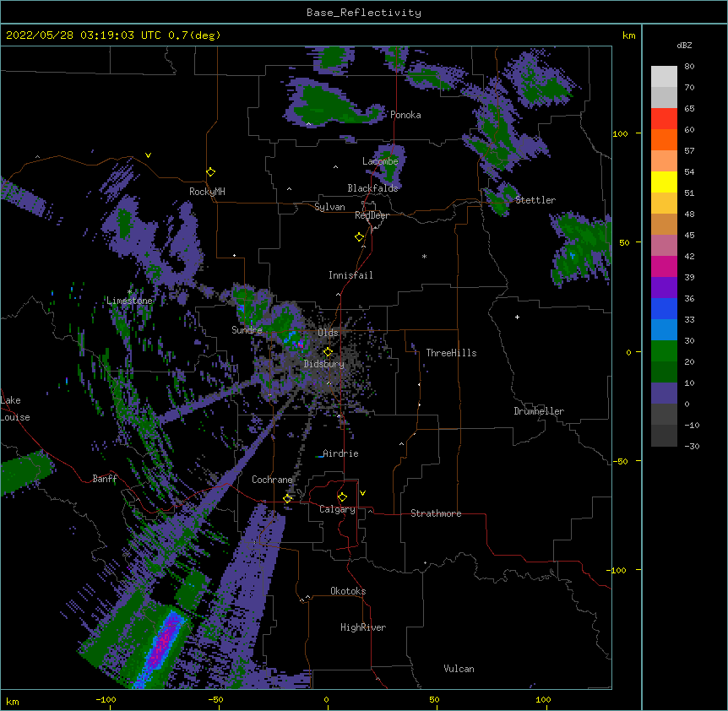Click the yellow V marker near Calgary
728x711 pixels.
[x=362, y=493]
